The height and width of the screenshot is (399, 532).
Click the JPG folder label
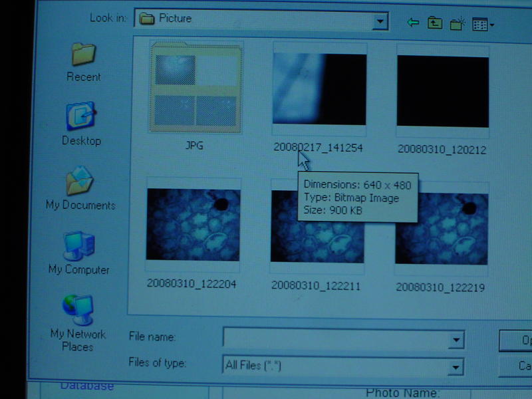click(194, 146)
